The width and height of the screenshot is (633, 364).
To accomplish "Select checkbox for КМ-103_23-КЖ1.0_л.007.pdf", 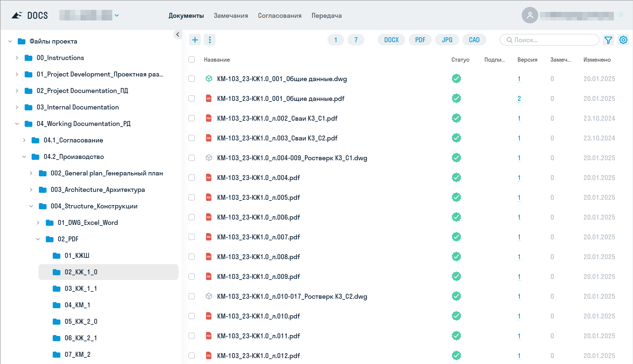I will pyautogui.click(x=191, y=237).
